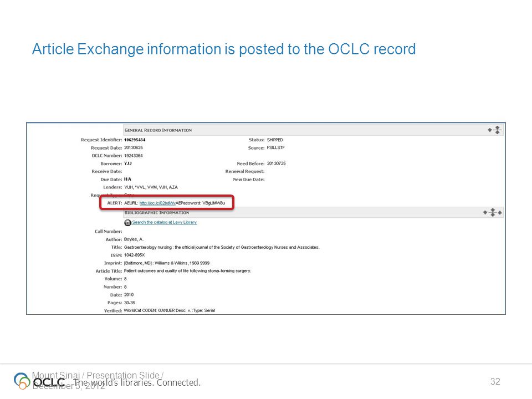Viewport: 532px width, 399px height.
Task: Select the Need Before value 20130725
Action: (x=276, y=163)
